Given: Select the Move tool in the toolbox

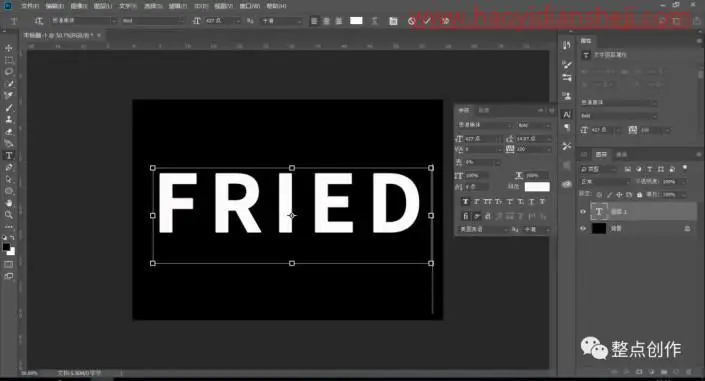Looking at the screenshot, I should click(9, 48).
